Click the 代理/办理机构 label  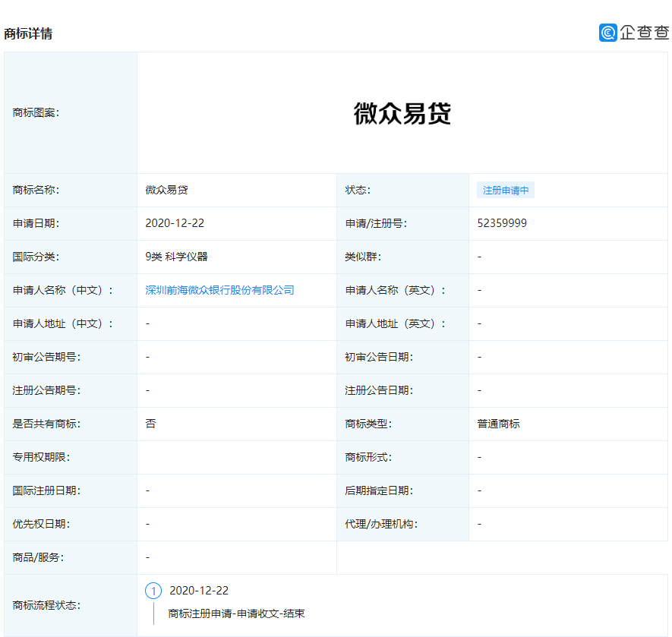(x=381, y=525)
